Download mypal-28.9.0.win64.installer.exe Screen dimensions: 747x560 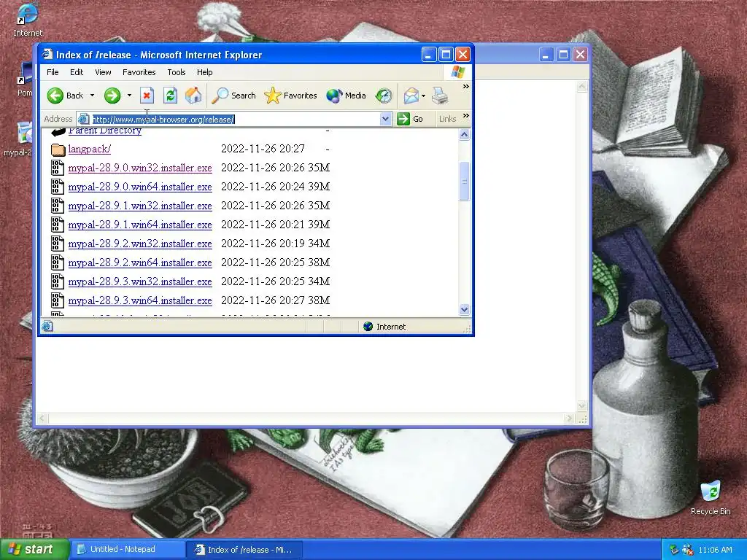tap(140, 187)
